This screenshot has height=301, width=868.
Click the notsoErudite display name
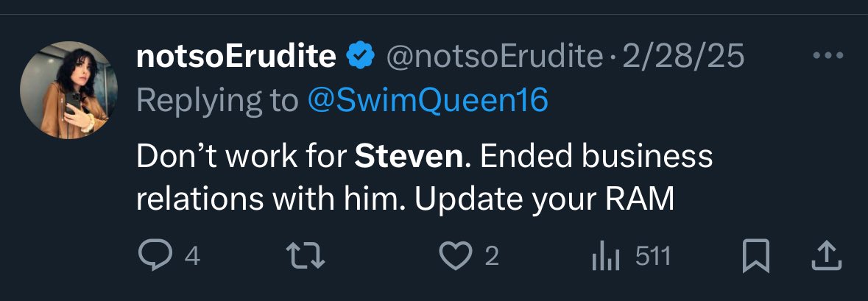coord(236,57)
